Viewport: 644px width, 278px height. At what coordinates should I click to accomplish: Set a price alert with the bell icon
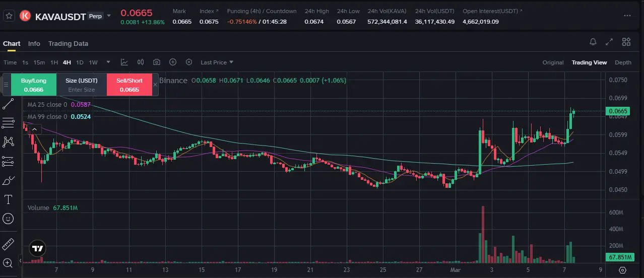pyautogui.click(x=593, y=42)
